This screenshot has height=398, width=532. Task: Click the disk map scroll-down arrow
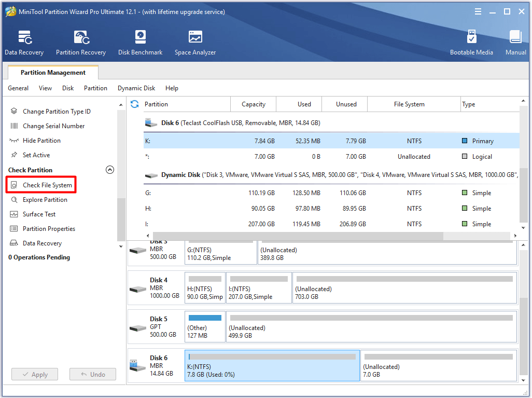tap(523, 380)
